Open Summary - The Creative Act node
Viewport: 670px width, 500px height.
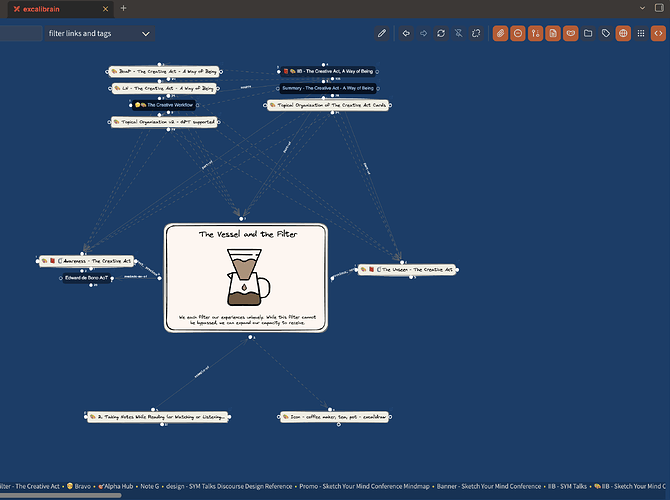tap(328, 88)
